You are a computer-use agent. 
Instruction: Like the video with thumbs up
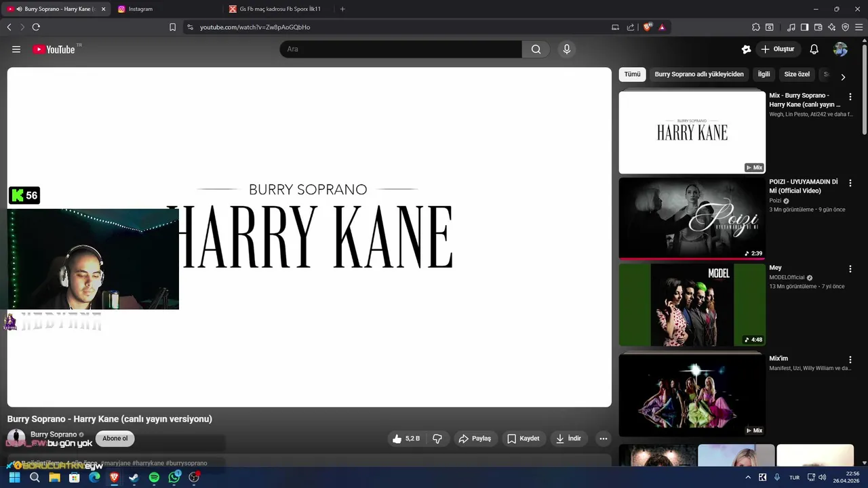coord(406,439)
